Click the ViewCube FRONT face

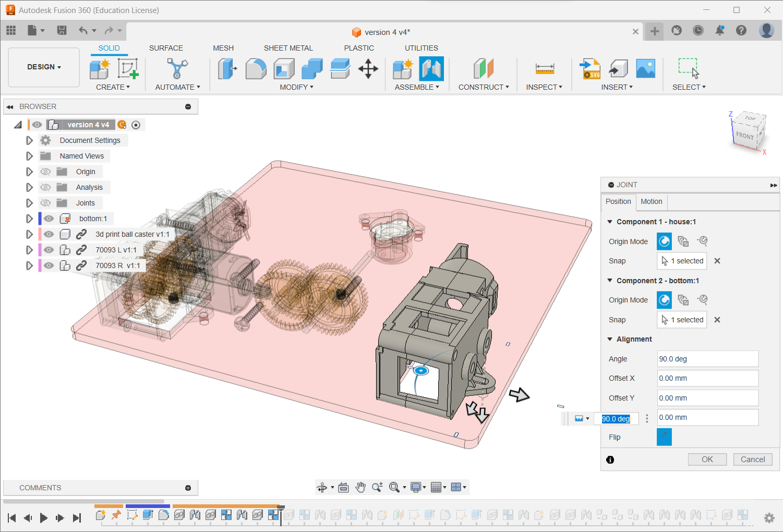(744, 136)
